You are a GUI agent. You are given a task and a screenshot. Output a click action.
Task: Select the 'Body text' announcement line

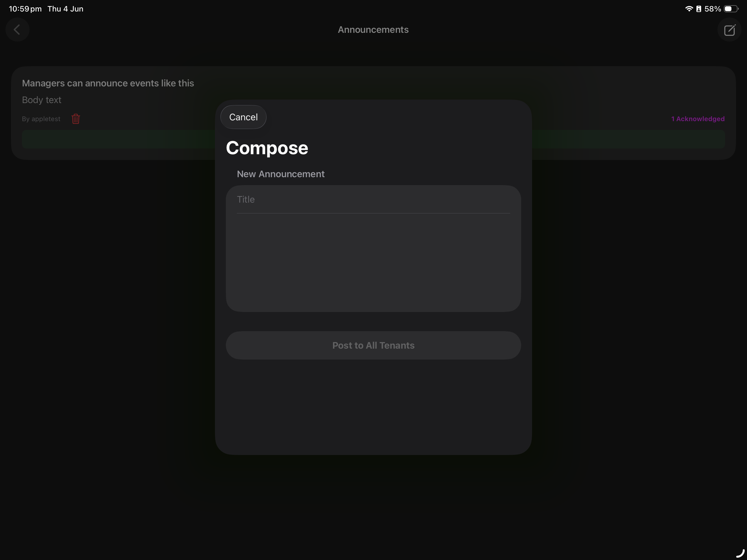coord(42,100)
